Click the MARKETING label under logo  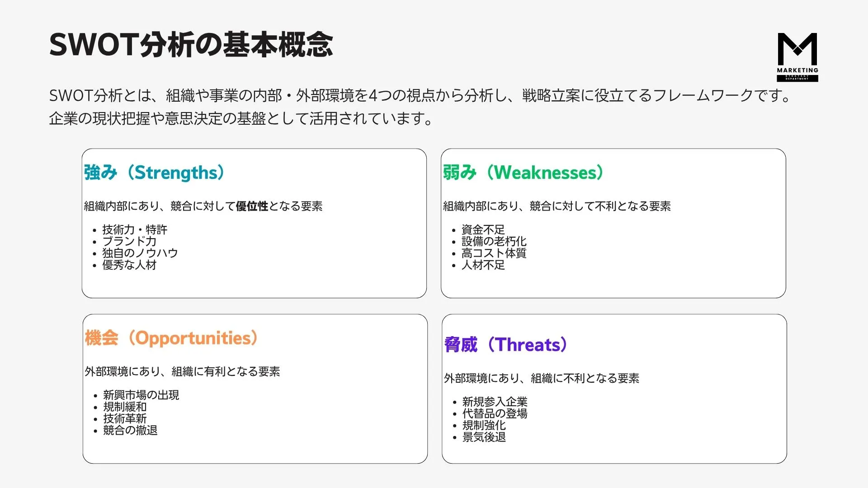[x=797, y=70]
